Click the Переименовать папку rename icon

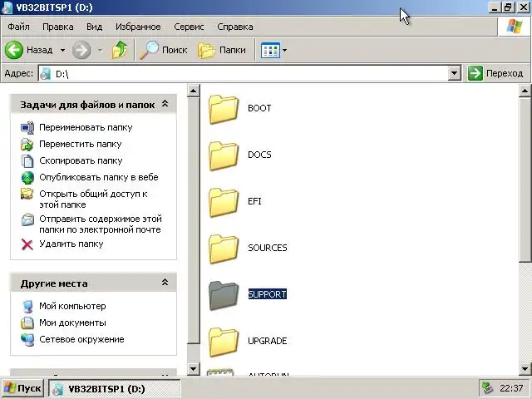tap(27, 127)
